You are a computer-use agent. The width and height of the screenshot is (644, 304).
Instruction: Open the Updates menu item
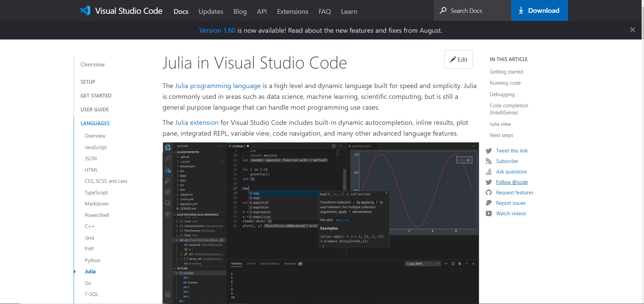[211, 11]
